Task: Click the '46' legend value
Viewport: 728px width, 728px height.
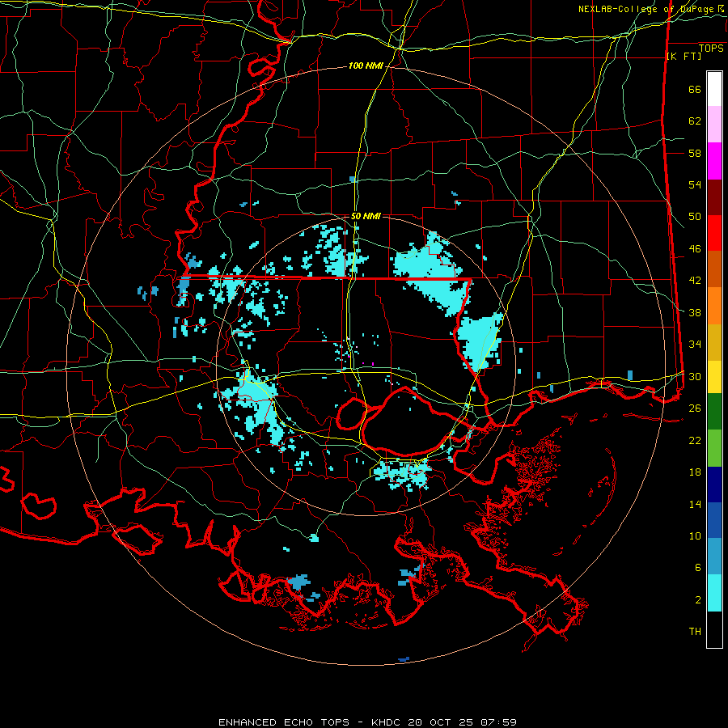Action: tap(695, 249)
